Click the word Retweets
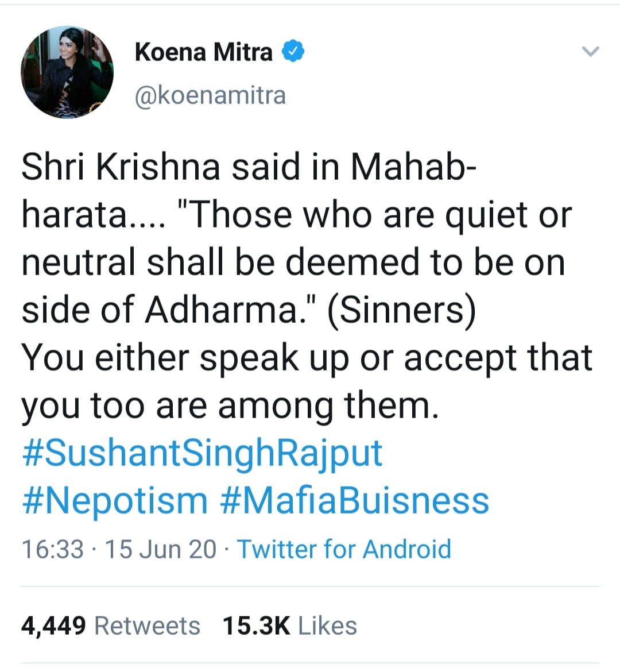 pyautogui.click(x=147, y=625)
